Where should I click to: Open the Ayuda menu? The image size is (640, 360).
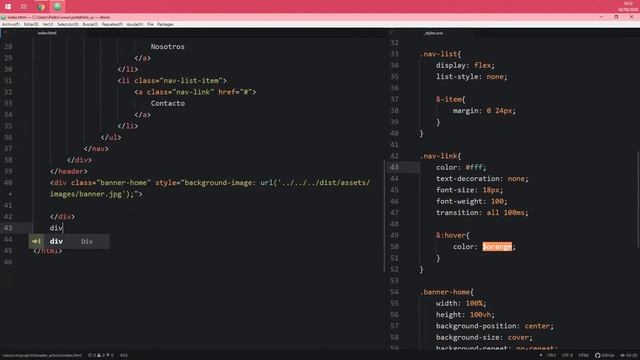tap(135, 24)
